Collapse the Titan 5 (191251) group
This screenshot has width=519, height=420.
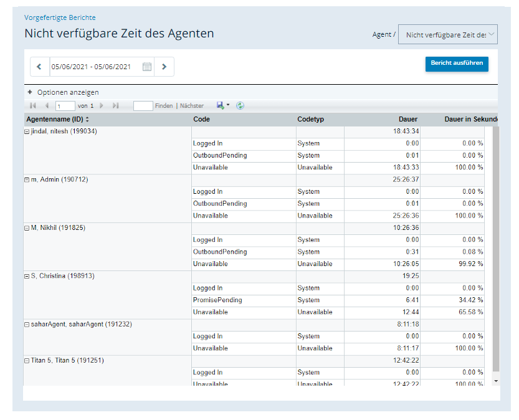point(27,361)
